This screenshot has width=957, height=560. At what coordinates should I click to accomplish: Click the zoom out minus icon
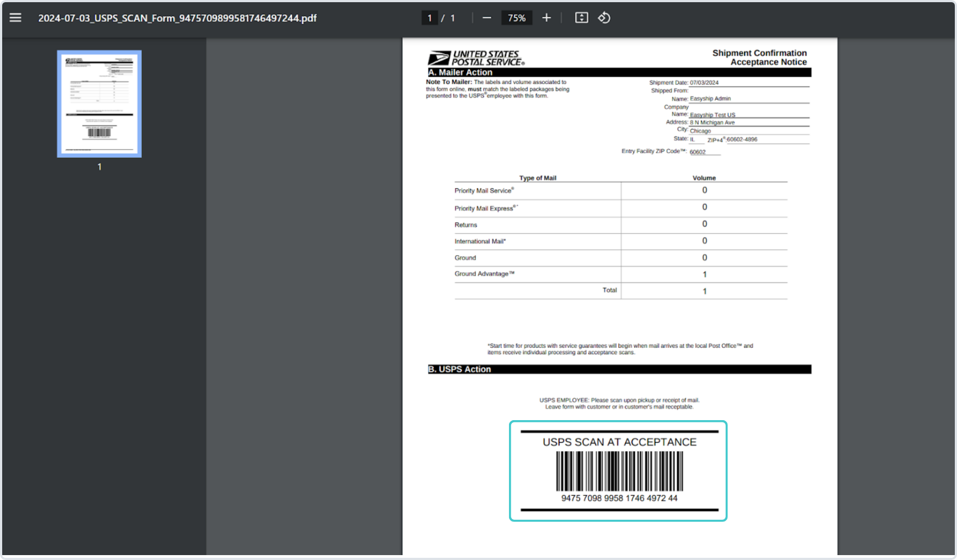(x=487, y=18)
